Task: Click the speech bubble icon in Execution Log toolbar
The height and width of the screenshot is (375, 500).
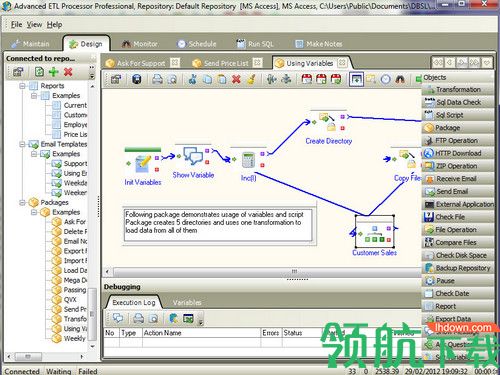Action: 118,318
